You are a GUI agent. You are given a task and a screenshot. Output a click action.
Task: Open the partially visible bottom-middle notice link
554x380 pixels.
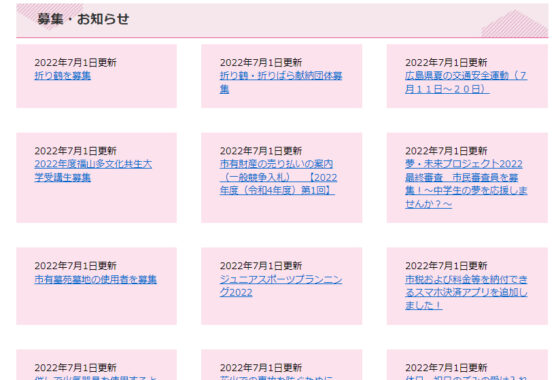(281, 378)
